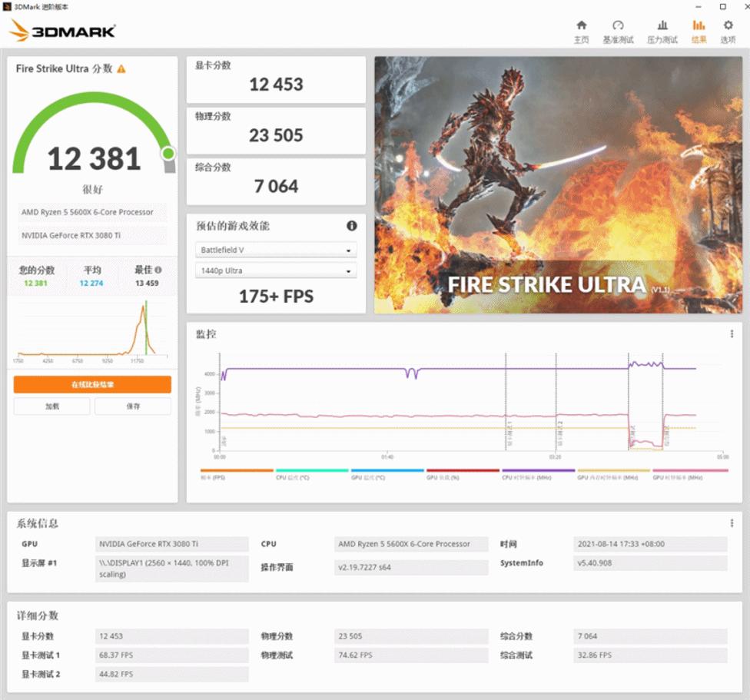
Task: Toggle the blue GPU temperature legend swatch
Action: click(x=387, y=470)
